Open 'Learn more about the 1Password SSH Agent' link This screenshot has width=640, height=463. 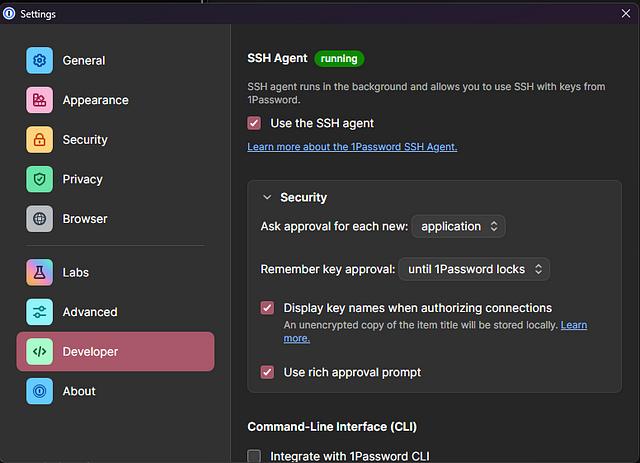click(x=352, y=147)
